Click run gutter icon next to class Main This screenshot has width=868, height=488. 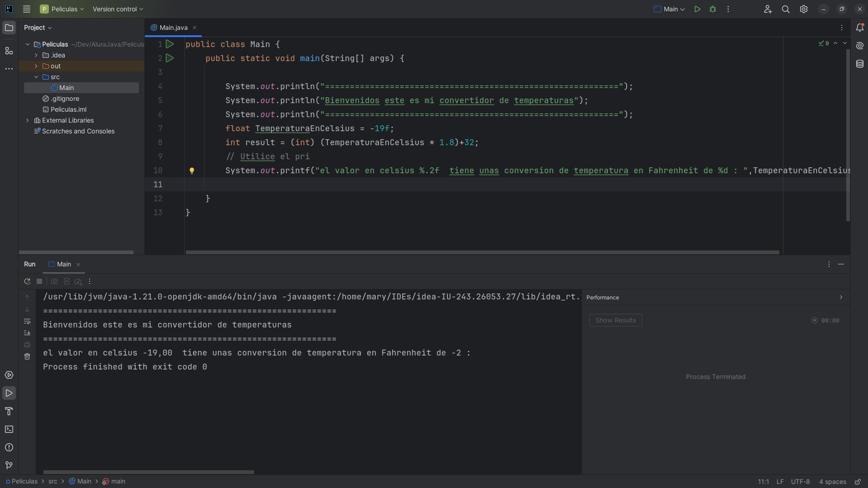click(x=170, y=44)
